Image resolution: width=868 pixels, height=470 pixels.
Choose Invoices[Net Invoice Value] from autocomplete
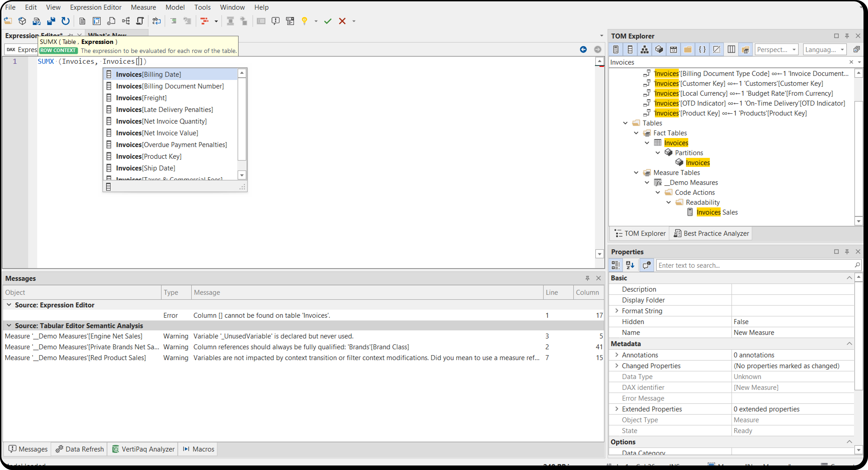(x=171, y=133)
